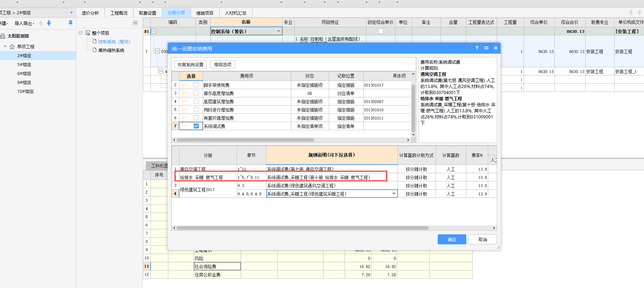644x288 pixels.
Task: Click the help question mark in dialog title
Action: pyautogui.click(x=477, y=48)
